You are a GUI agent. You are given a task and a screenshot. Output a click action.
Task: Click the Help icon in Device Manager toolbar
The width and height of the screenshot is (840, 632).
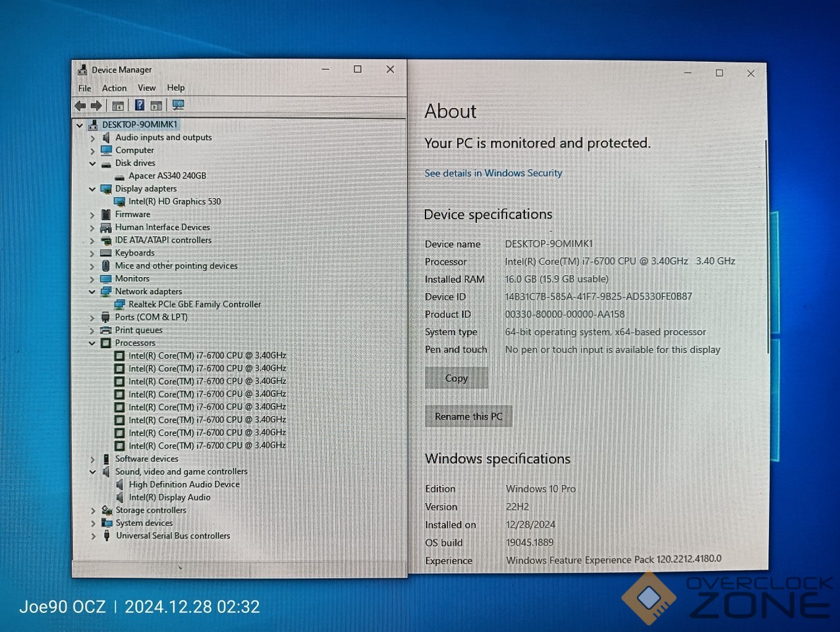pyautogui.click(x=140, y=105)
